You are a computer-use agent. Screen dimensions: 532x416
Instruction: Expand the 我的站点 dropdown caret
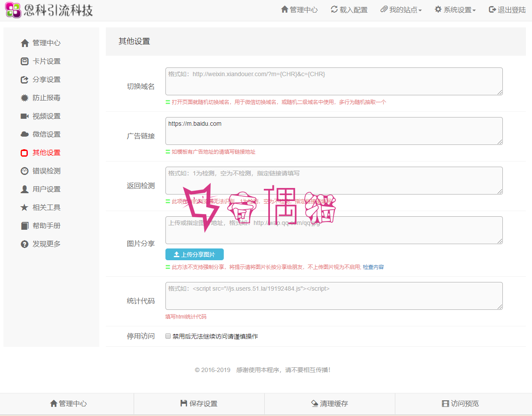coord(420,11)
